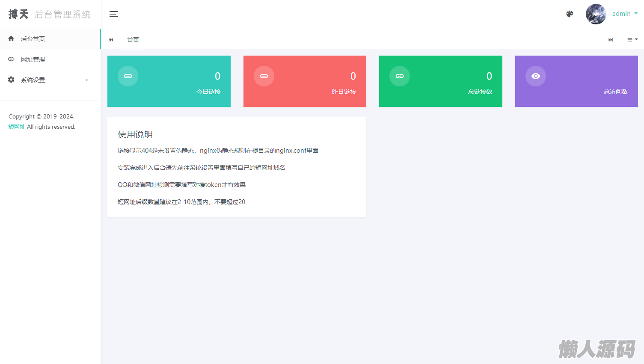The width and height of the screenshot is (644, 364).
Task: Click the link icon on 昨日链接 card
Action: [x=264, y=76]
